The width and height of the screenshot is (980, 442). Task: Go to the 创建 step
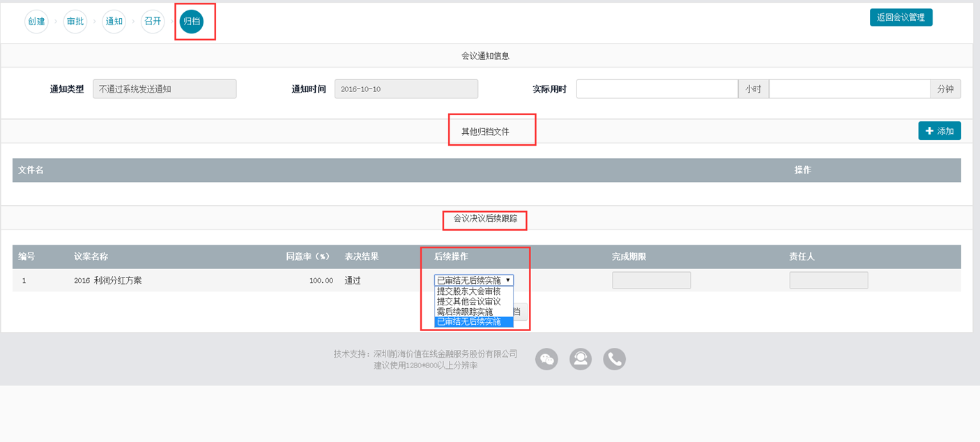pos(36,22)
